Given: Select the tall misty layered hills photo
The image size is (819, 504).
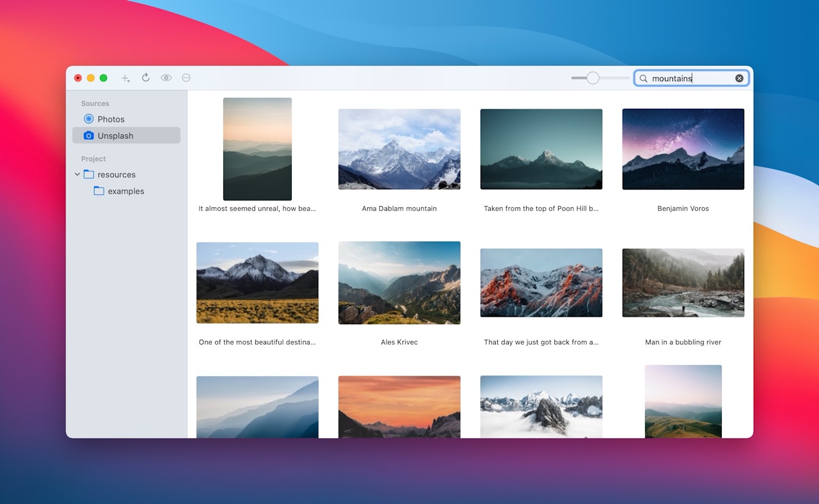Looking at the screenshot, I should [x=257, y=149].
